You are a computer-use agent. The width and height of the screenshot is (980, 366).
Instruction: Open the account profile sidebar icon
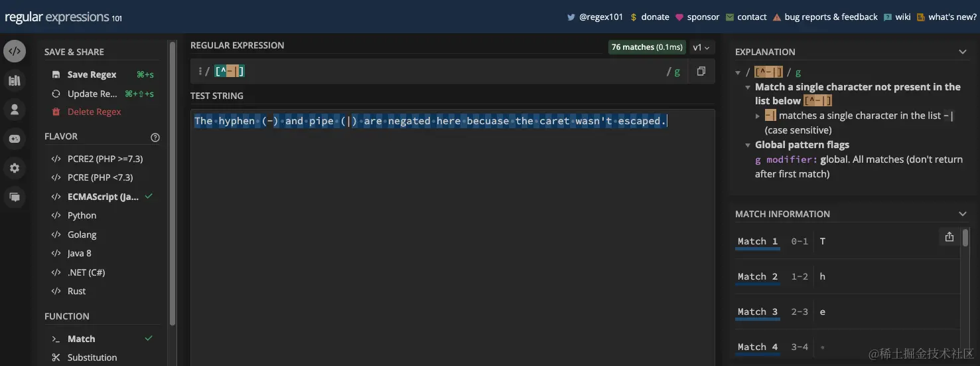click(15, 110)
